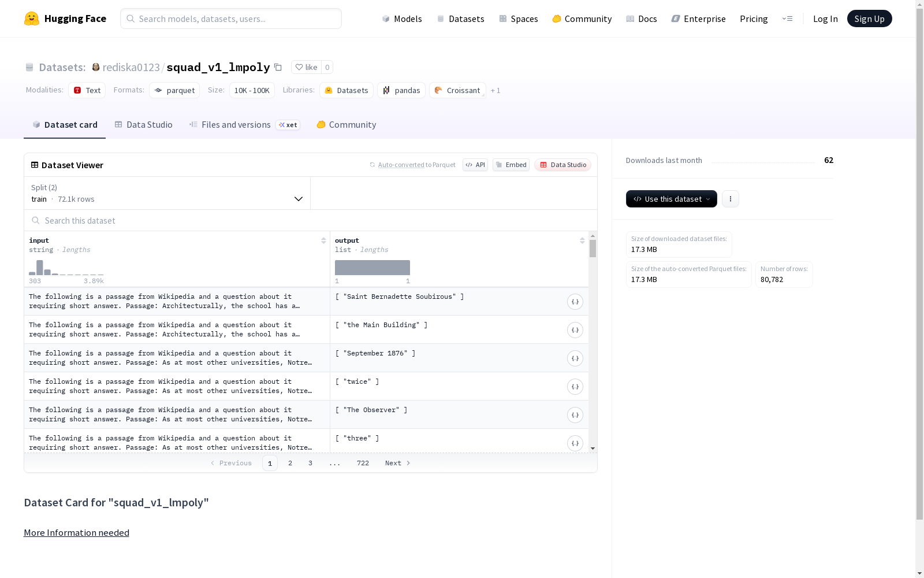Go to page 2 of the dataset
The height and width of the screenshot is (578, 924).
290,463
